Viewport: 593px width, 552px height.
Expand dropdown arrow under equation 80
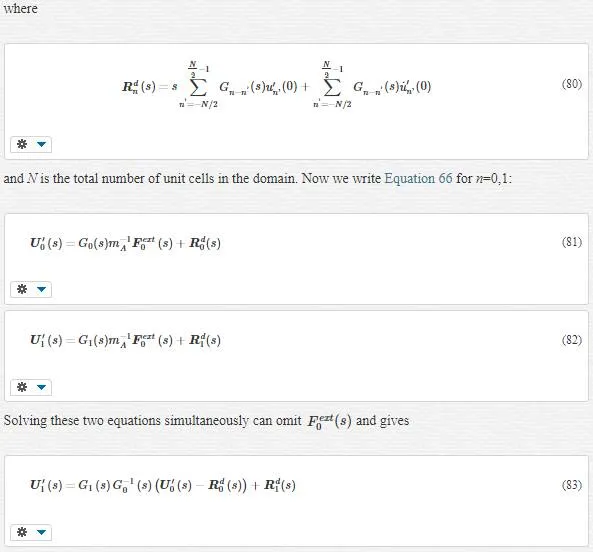42,144
